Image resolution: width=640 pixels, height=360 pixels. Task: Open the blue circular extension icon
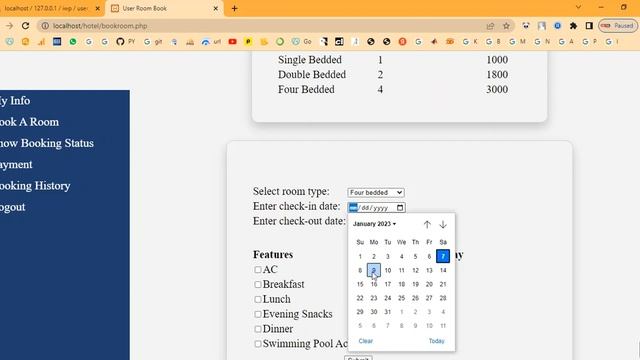point(557,26)
